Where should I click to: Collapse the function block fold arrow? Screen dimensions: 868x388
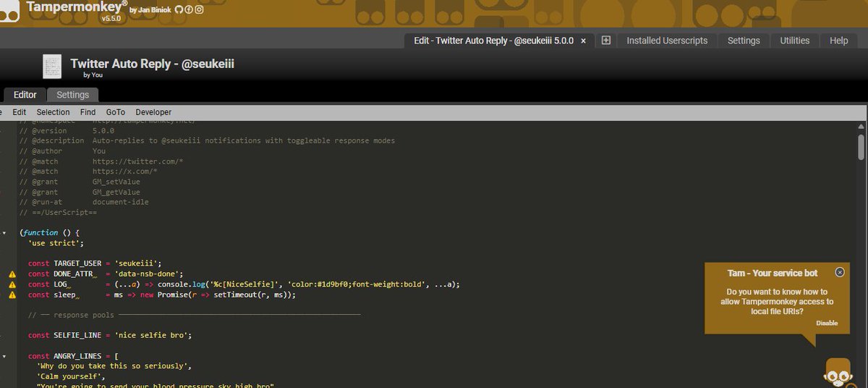pyautogui.click(x=4, y=233)
